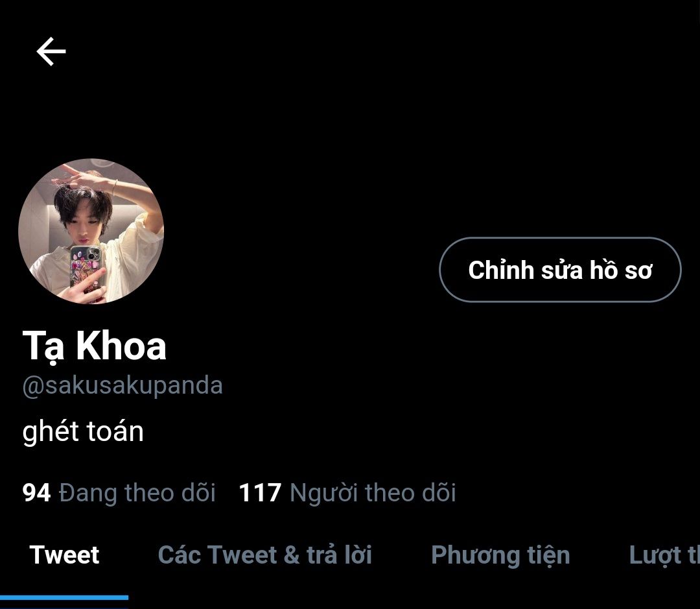Switch to Các Tweet & trả lời tab
This screenshot has width=700, height=609.
[264, 555]
